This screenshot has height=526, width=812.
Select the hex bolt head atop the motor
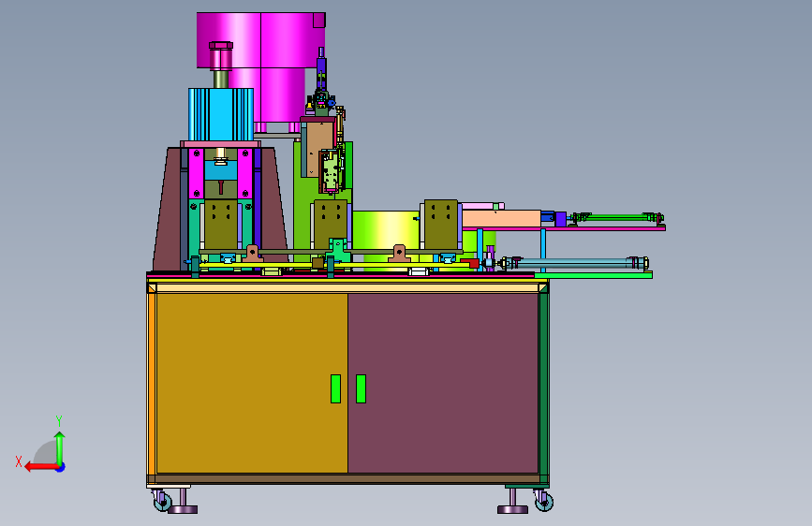(221, 46)
